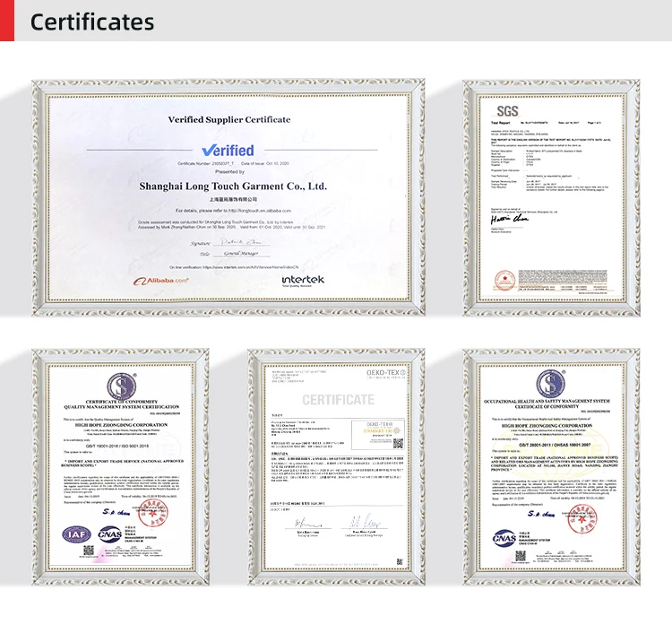Viewport: 672px width, 642px height.
Task: Click red seal on Quality Management certificate
Action: 152,514
